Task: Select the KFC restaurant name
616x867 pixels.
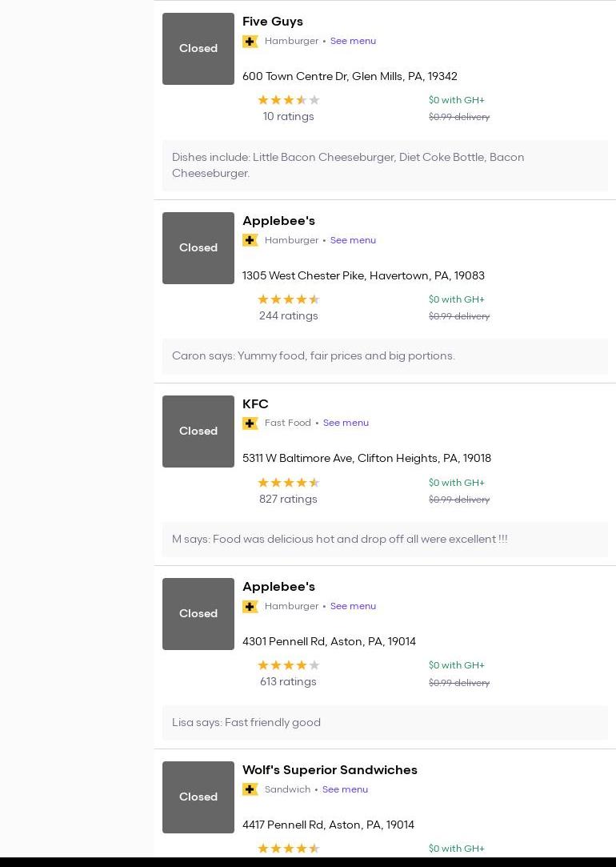Action: tap(255, 403)
